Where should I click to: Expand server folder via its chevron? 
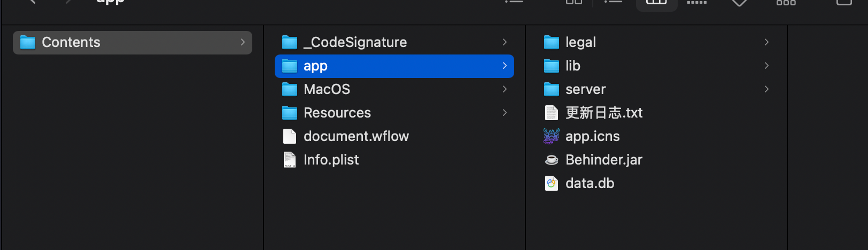click(766, 89)
